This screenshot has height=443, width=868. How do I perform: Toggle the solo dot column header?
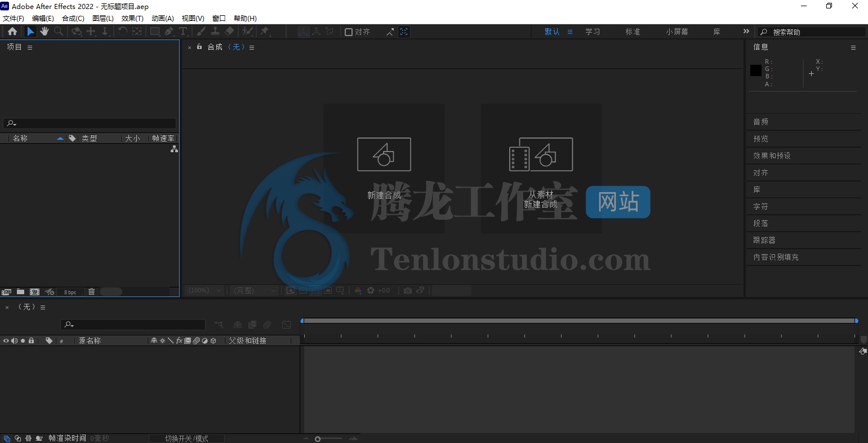pos(23,340)
